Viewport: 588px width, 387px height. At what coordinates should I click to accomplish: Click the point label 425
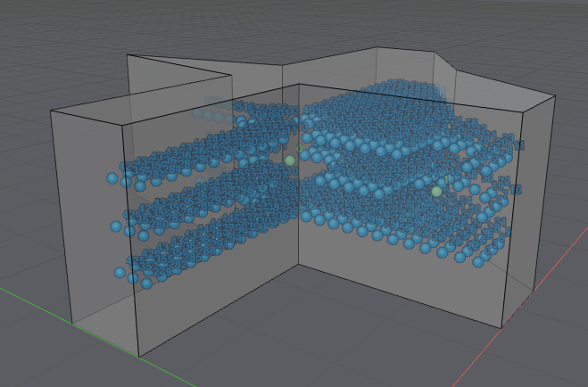(135, 260)
